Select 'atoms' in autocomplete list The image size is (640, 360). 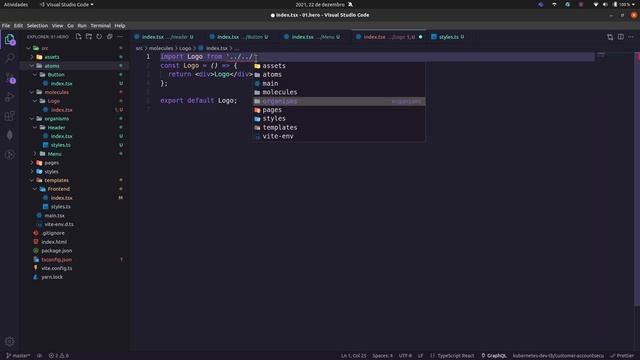(x=339, y=75)
